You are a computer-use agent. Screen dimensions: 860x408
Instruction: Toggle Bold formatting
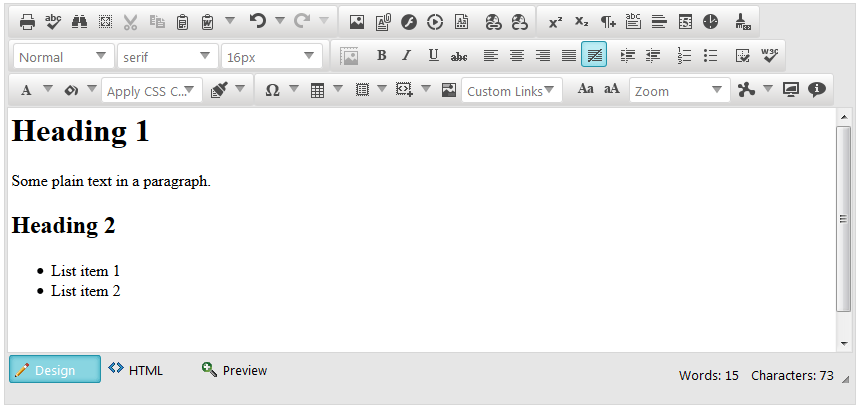click(381, 55)
